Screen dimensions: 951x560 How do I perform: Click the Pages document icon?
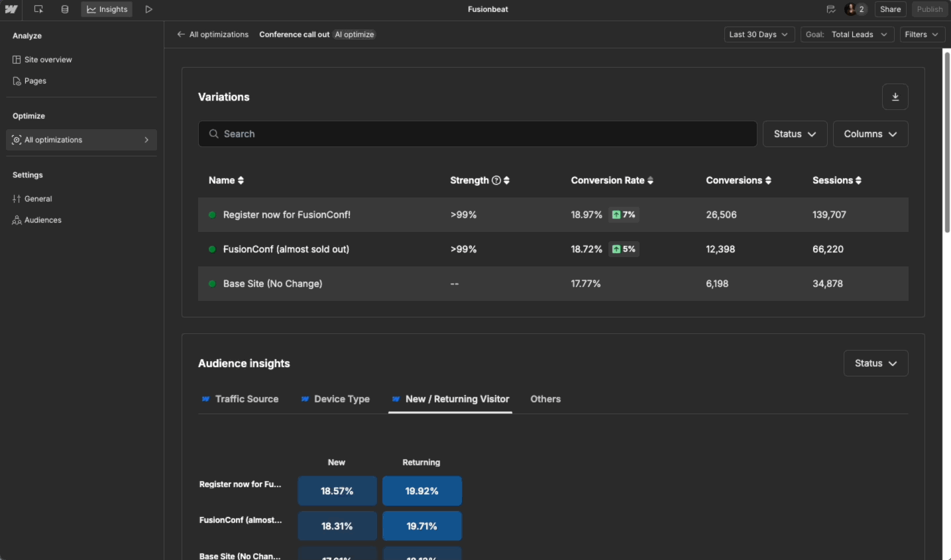click(17, 81)
